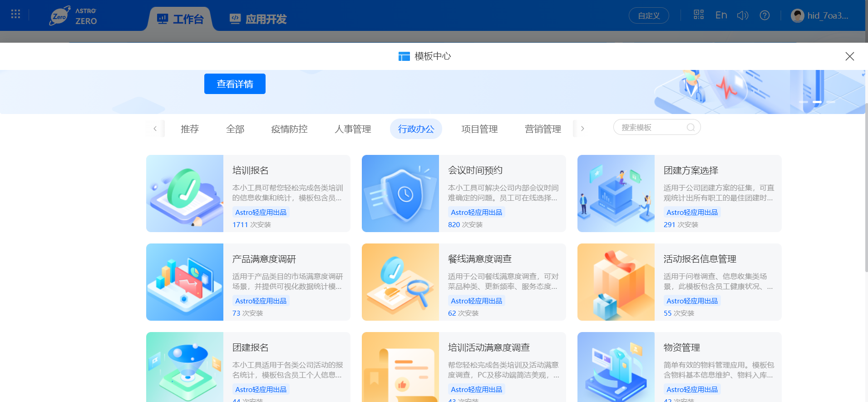The width and height of the screenshot is (868, 402).
Task: Switch to the 应用开发 tab
Action: click(x=258, y=19)
